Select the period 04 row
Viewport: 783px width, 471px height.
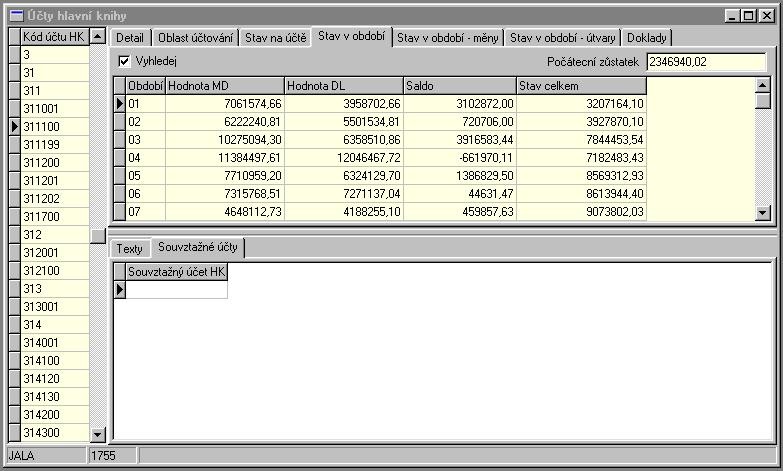145,158
